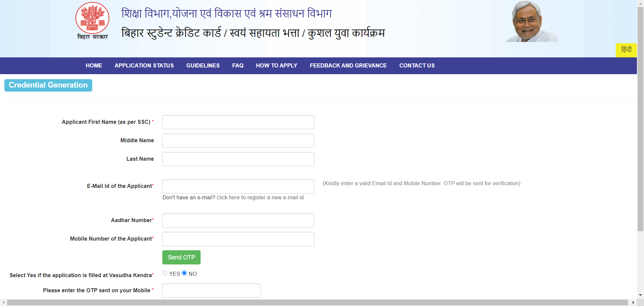Go to the GUIDELINES section
644x306 pixels.
(203, 65)
